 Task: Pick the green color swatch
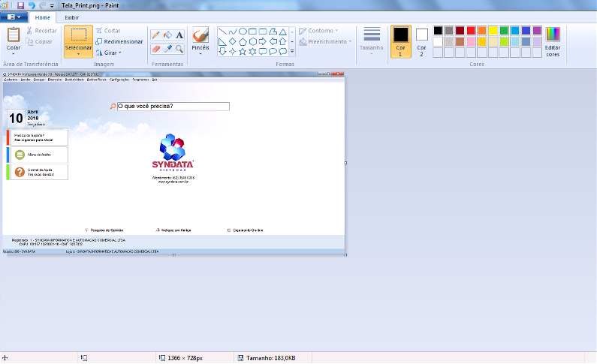(x=504, y=31)
